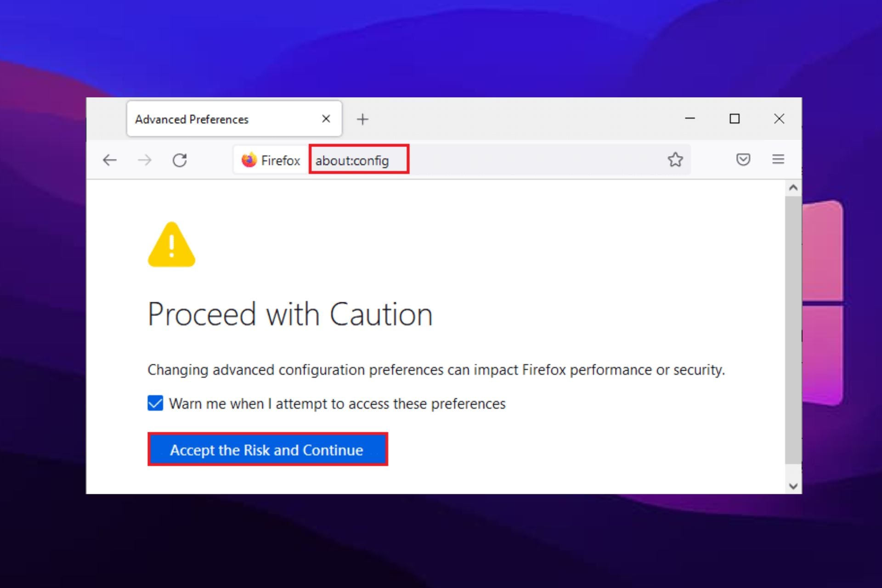Click the yellow warning triangle icon
The image size is (882, 588).
(171, 244)
